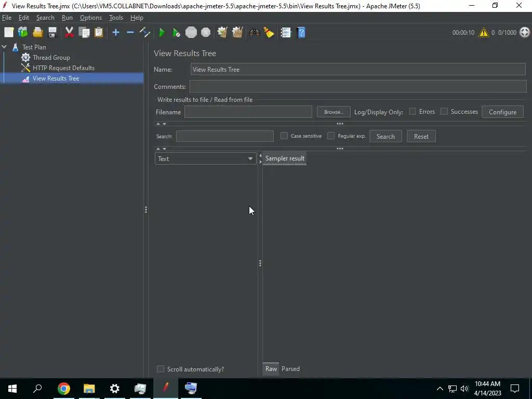This screenshot has height=399, width=532.
Task: Click the Browse... button
Action: point(333,112)
